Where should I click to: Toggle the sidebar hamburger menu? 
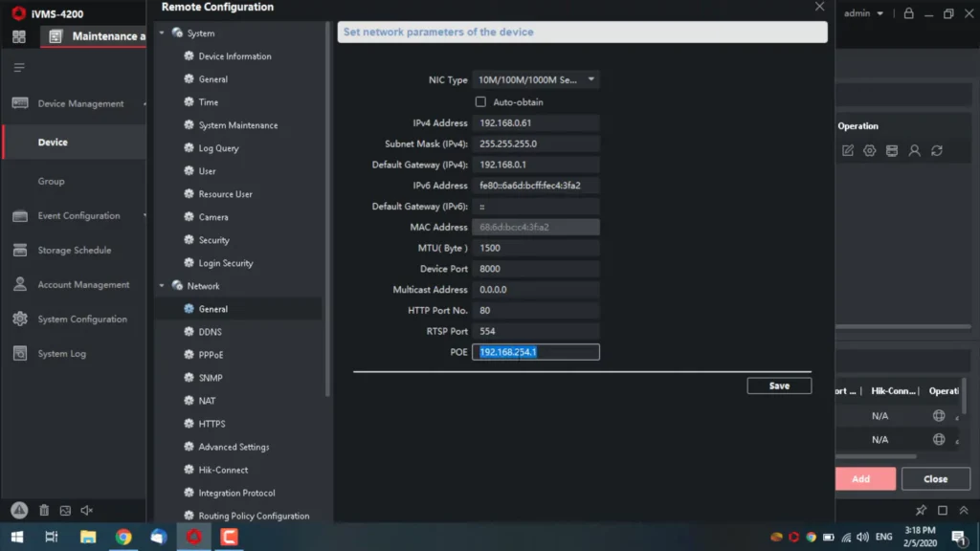point(19,68)
